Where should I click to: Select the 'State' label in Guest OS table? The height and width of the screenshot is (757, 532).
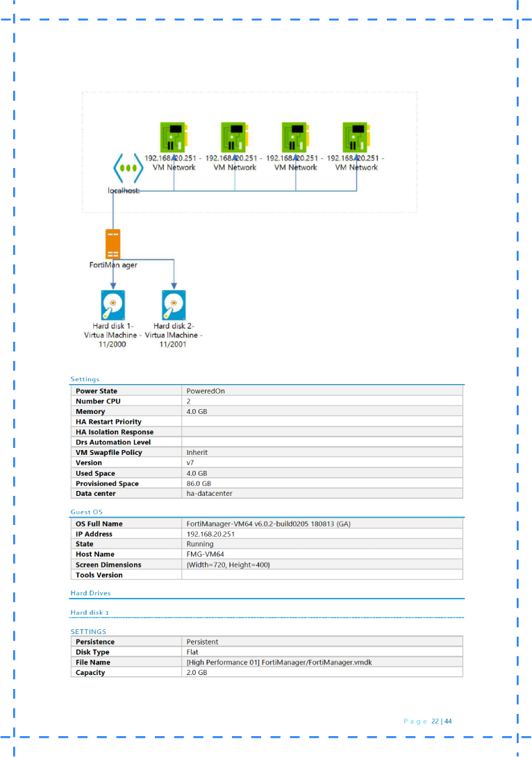click(x=85, y=544)
